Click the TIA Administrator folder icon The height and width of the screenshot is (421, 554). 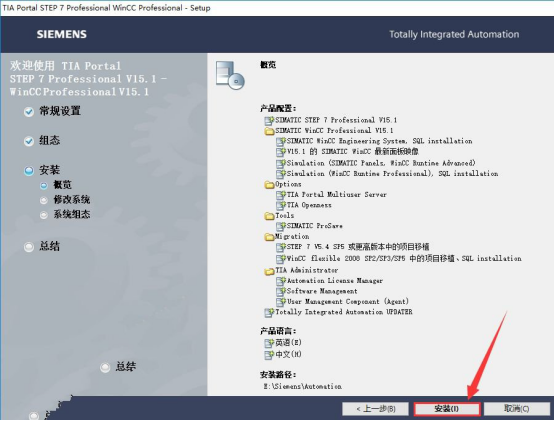point(269,271)
